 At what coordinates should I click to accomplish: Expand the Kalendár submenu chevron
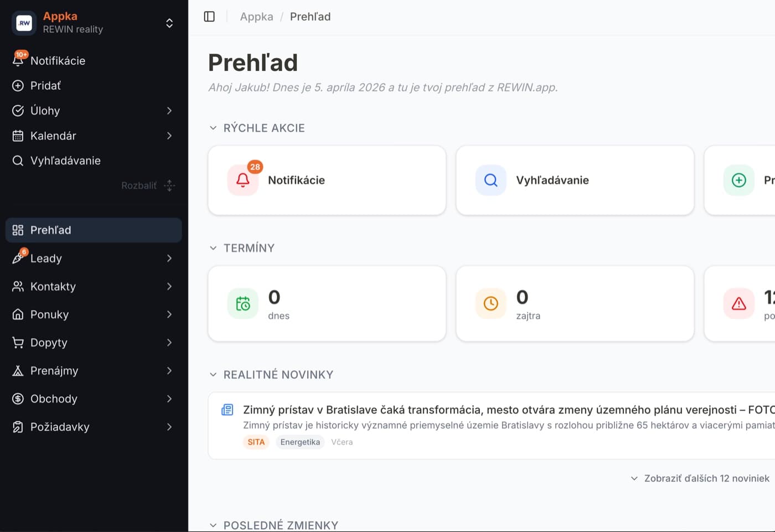[169, 136]
